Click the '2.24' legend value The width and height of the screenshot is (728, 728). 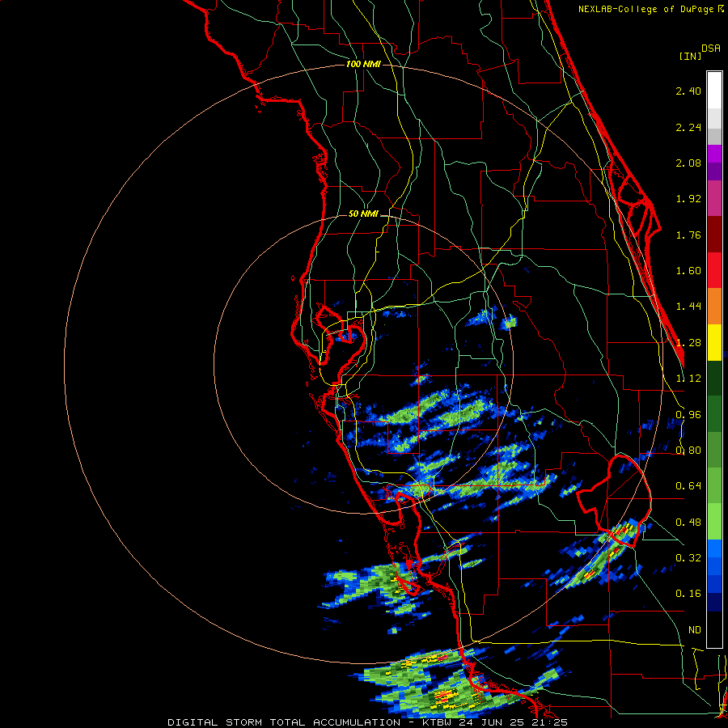pyautogui.click(x=688, y=127)
